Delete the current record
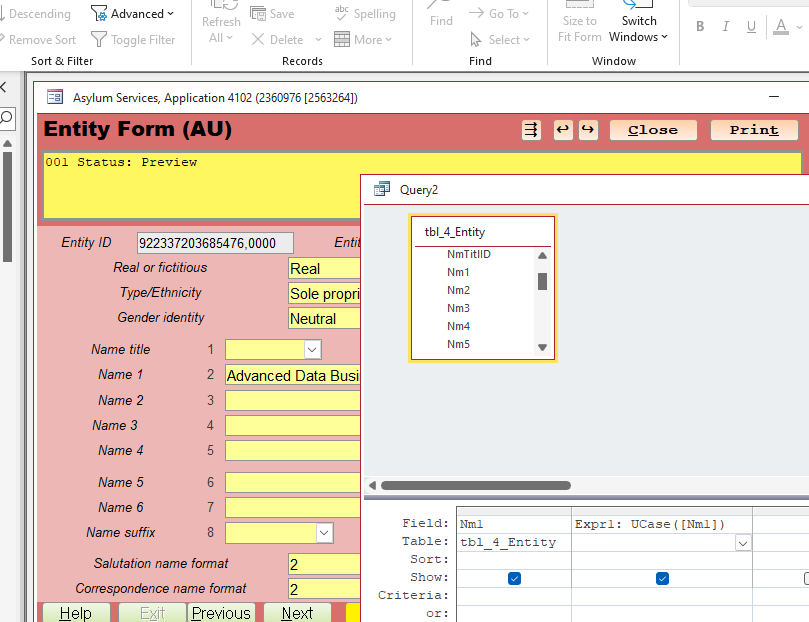Image resolution: width=809 pixels, height=622 pixels. point(278,40)
